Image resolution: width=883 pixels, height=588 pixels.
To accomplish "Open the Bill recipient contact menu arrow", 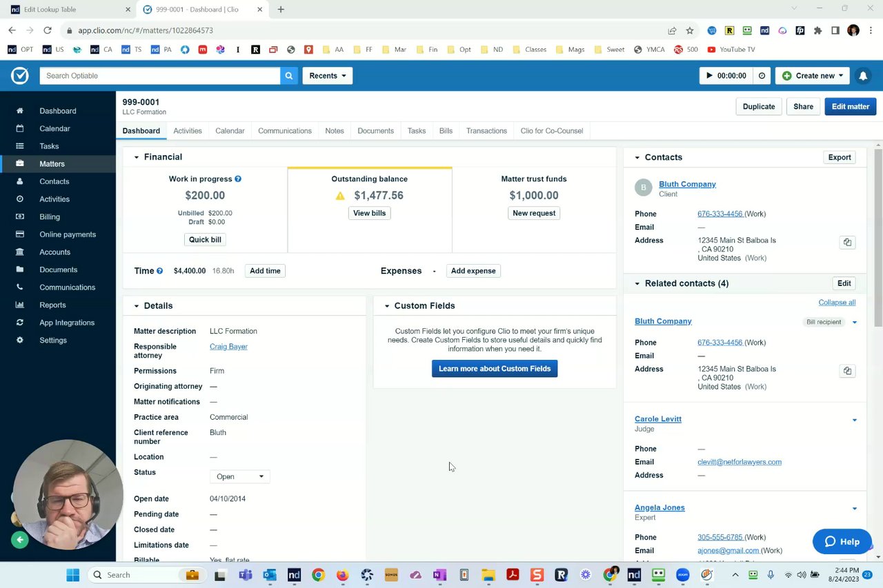I will [855, 322].
